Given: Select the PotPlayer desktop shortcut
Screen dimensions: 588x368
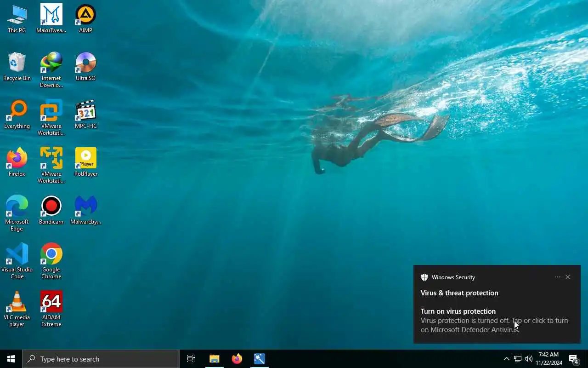Looking at the screenshot, I should click(x=85, y=162).
